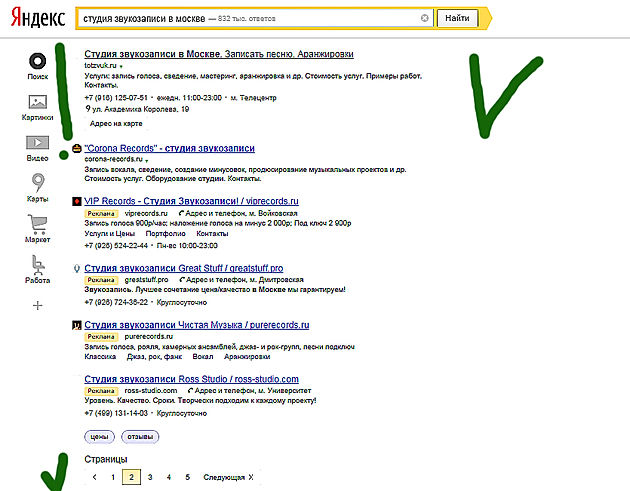Viewport: 630px width, 491px height.
Task: Go to results page 1
Action: pos(113,477)
